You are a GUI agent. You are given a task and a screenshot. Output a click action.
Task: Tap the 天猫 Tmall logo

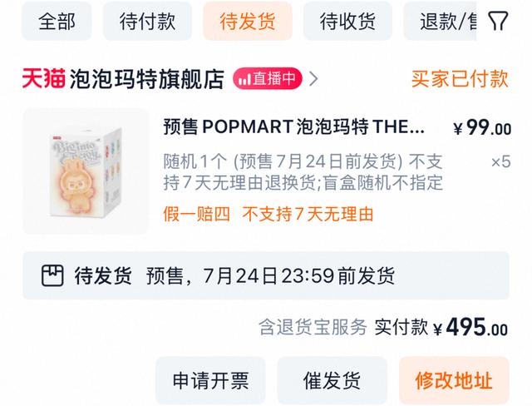tap(44, 79)
